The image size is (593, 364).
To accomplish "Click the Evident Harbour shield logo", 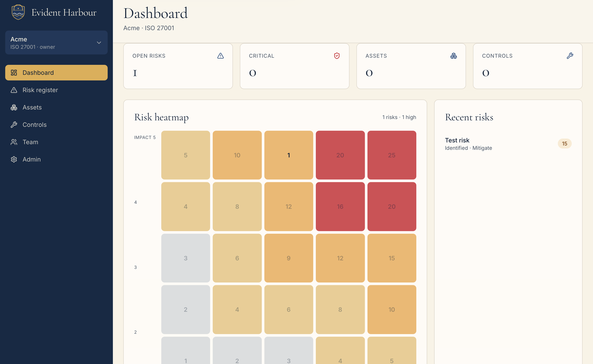I will click(18, 12).
